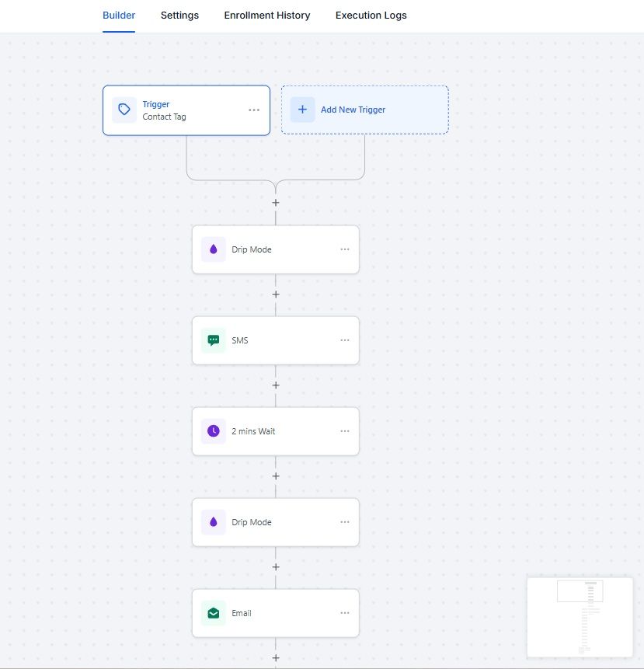Click the workflow minimap thumbnail
Viewport: 644px width, 669px height.
[x=580, y=617]
